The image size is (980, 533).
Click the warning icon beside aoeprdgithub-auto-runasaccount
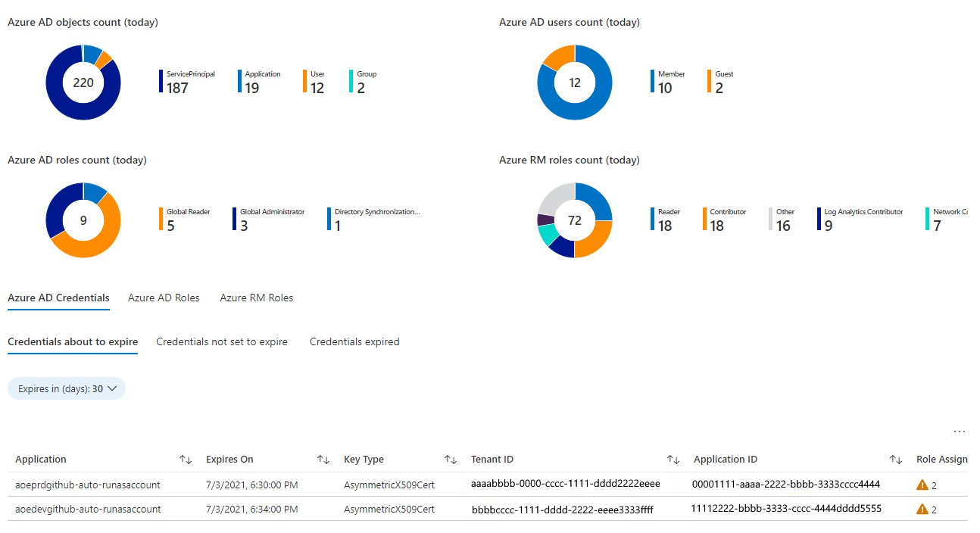click(x=922, y=484)
